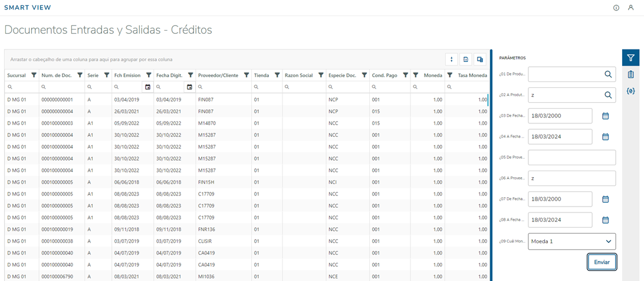Click search icon in 01 De Produ field
This screenshot has height=281, width=644.
[608, 74]
